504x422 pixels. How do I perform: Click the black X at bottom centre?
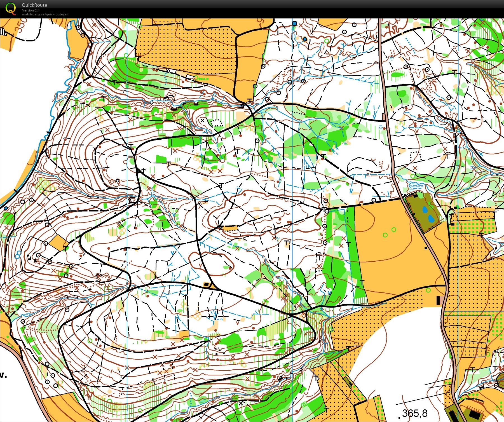[x=241, y=403]
